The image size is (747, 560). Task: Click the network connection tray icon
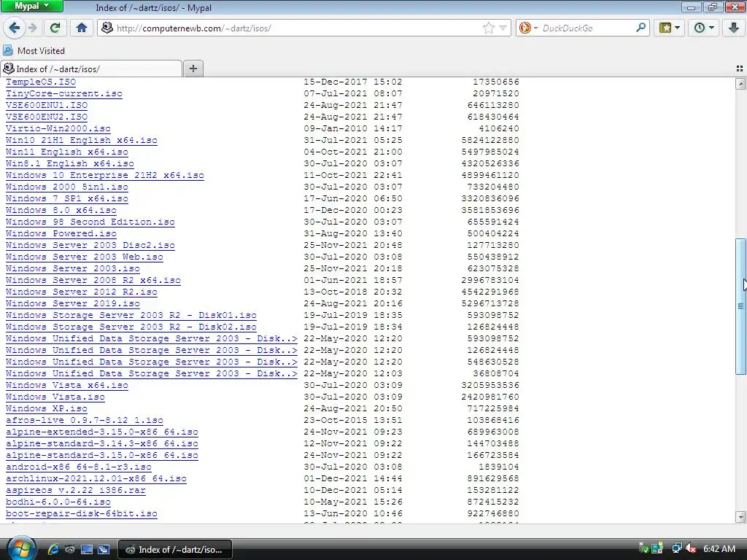[x=676, y=548]
